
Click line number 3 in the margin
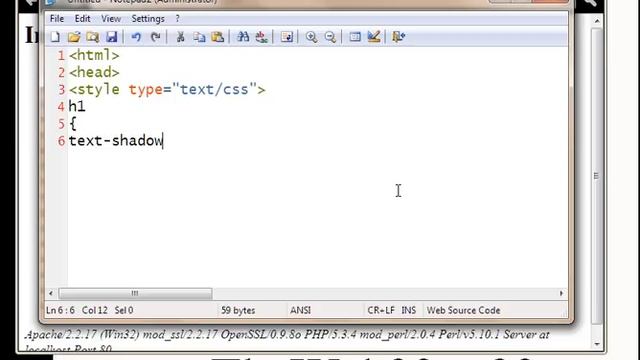(x=61, y=89)
